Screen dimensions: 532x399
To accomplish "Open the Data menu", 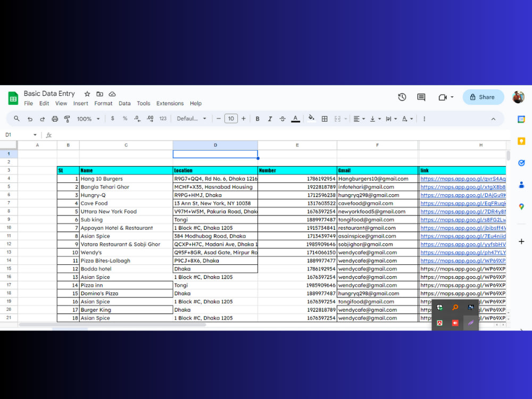I will pyautogui.click(x=124, y=104).
